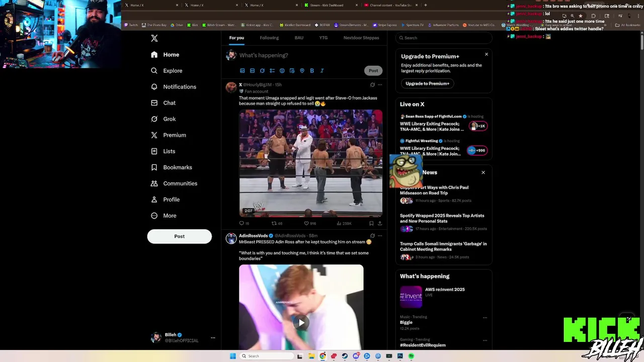Bookmark the Umaga post
Viewport: 644px width, 362px height.
point(371,223)
